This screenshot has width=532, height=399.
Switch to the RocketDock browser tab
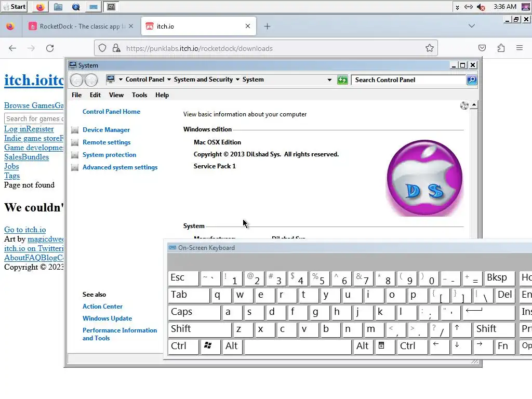tap(82, 26)
